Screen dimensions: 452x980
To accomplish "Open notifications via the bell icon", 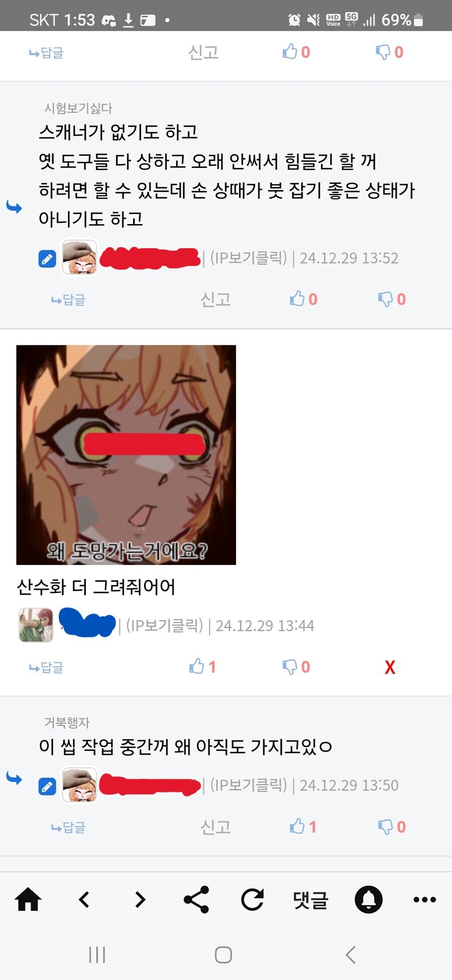I will pos(369,900).
